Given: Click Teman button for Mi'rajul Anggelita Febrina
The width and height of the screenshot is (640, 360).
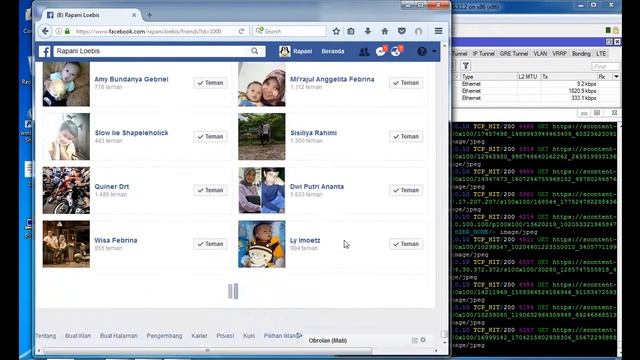Looking at the screenshot, I should coord(406,83).
